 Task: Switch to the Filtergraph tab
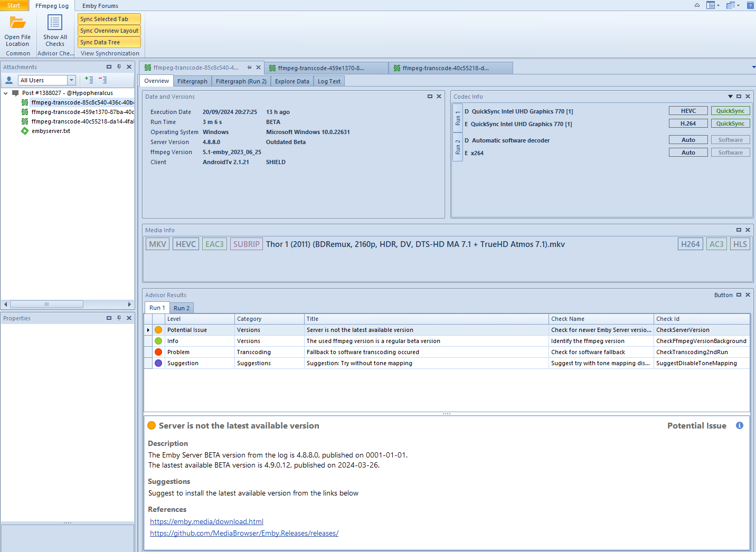pos(192,81)
